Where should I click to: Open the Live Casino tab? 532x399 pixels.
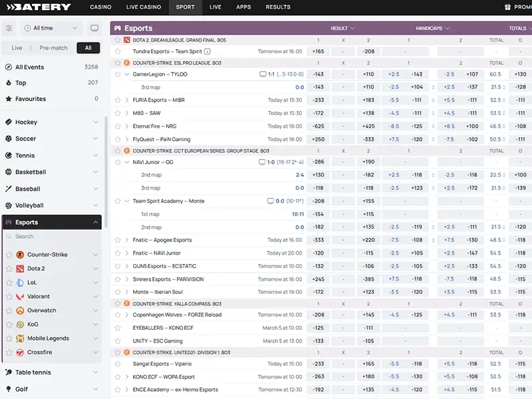pyautogui.click(x=144, y=7)
